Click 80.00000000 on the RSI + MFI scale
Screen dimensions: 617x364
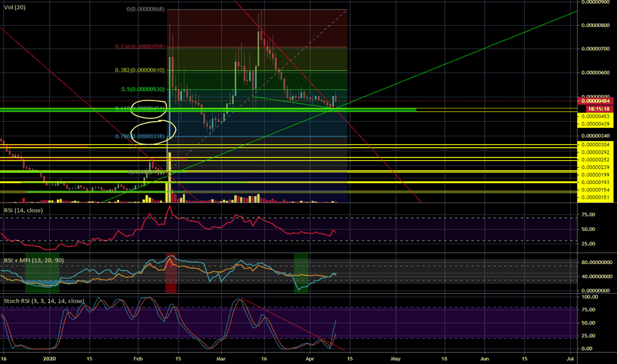(x=596, y=262)
